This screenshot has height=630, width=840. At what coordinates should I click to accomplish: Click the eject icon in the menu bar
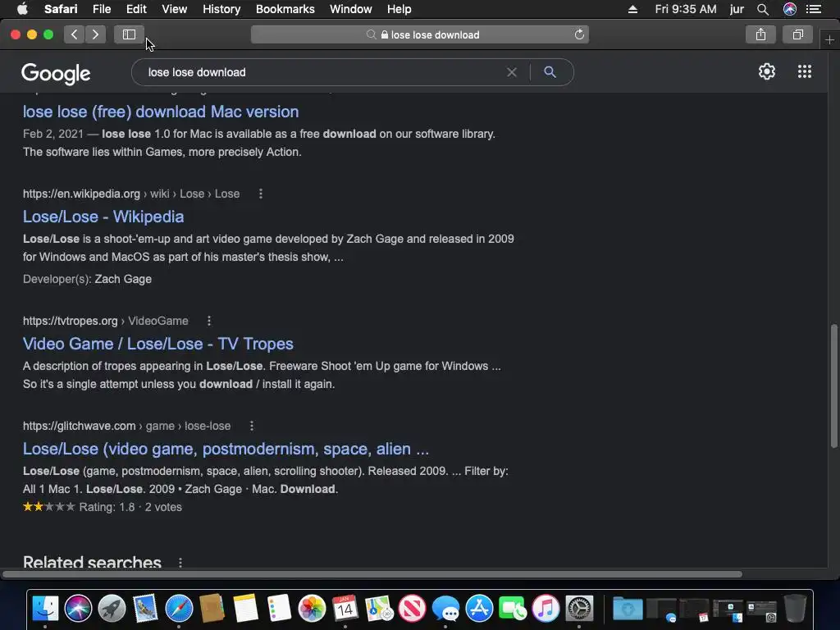pyautogui.click(x=632, y=9)
